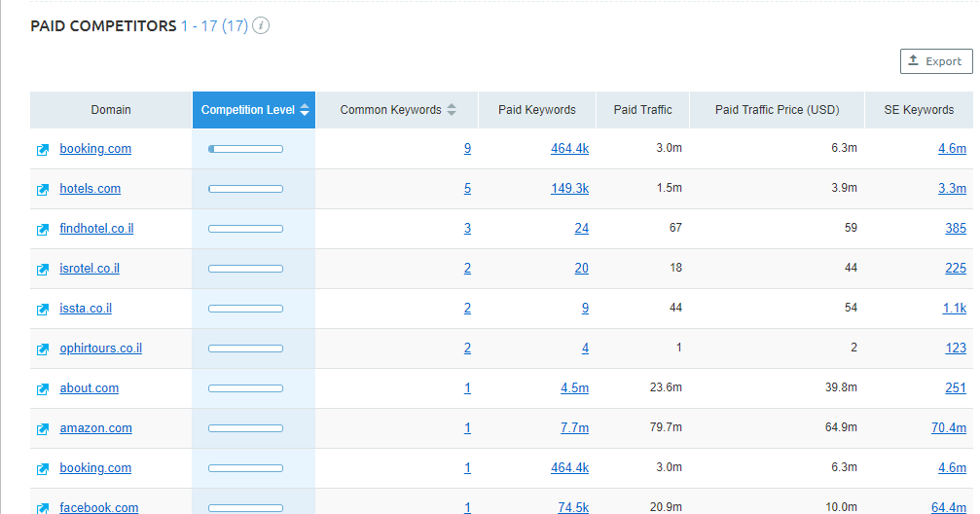Click competition level bar for findhotel.co.il
Image resolution: width=980 pixels, height=514 pixels.
pyautogui.click(x=245, y=229)
